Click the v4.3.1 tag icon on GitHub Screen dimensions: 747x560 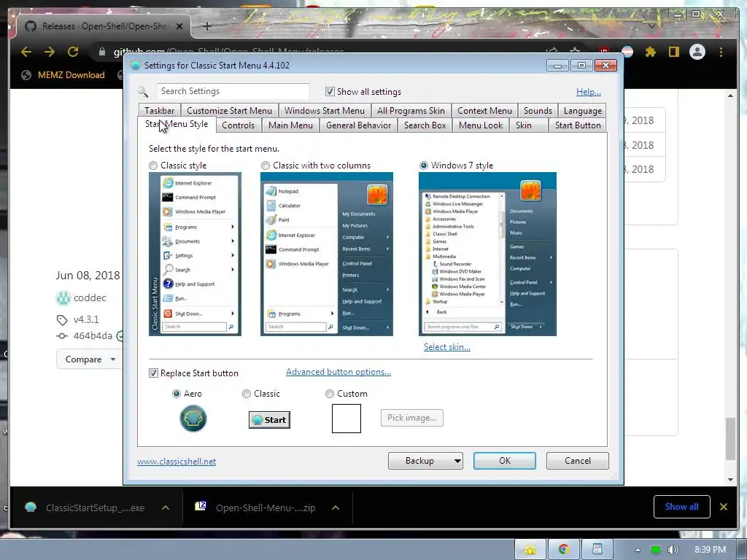[x=62, y=320]
